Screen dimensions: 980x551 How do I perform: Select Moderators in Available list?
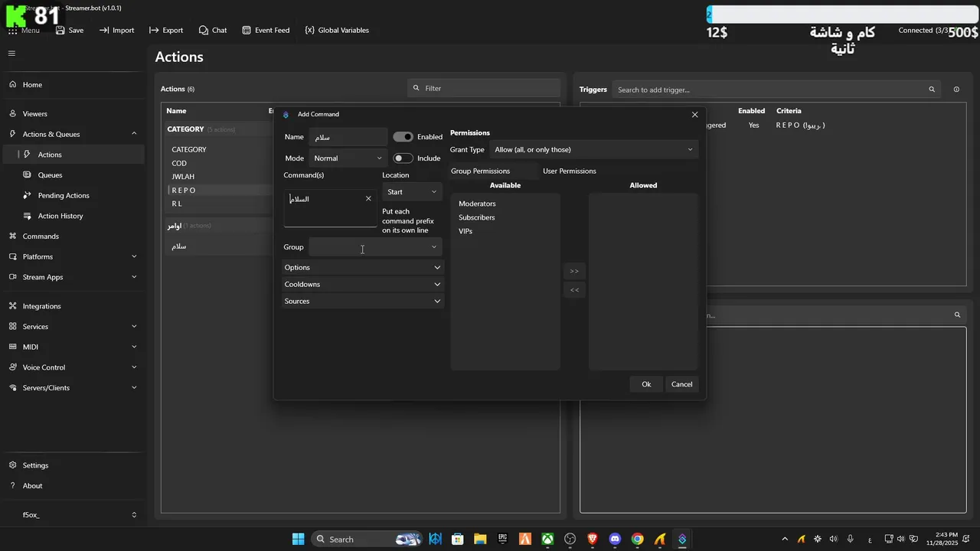(x=477, y=204)
